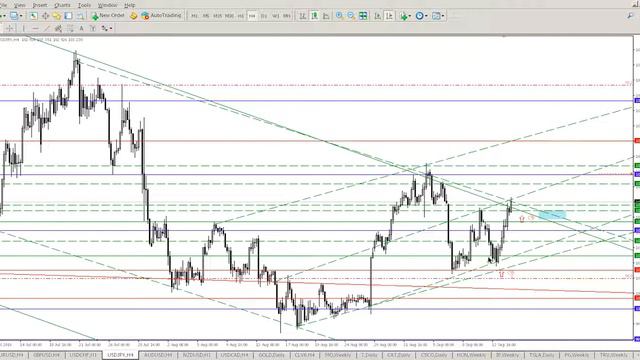Show the Market Watch panel

33,16
